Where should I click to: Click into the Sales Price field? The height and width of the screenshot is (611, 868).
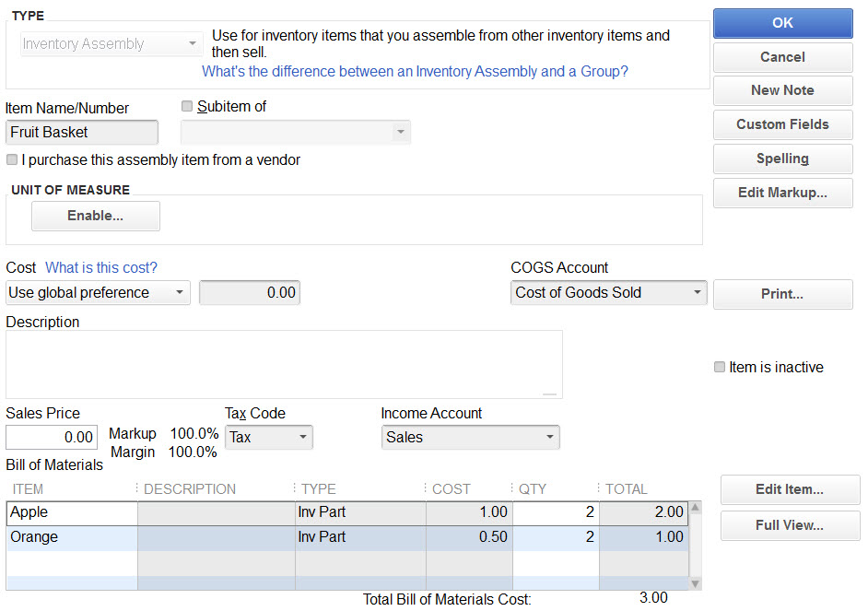(x=52, y=437)
